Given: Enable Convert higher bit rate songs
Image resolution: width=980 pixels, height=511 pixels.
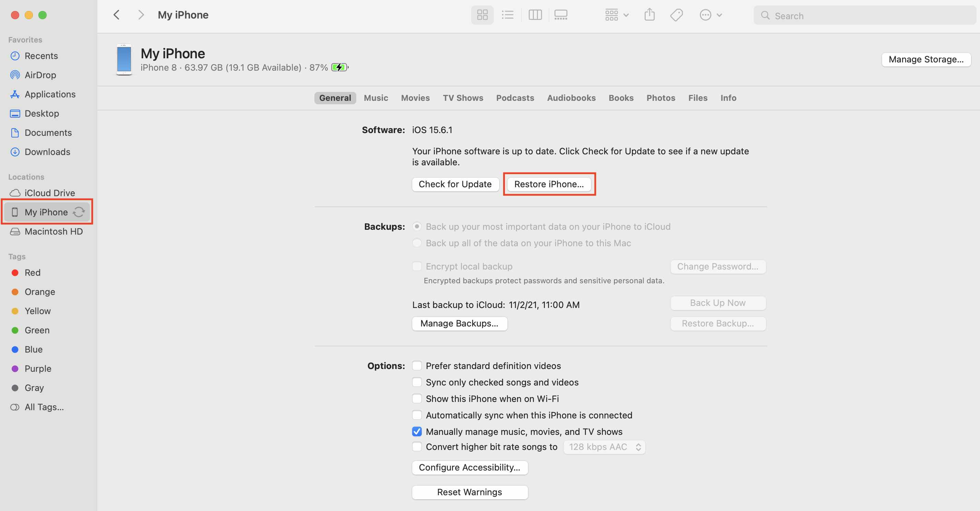Looking at the screenshot, I should 417,447.
